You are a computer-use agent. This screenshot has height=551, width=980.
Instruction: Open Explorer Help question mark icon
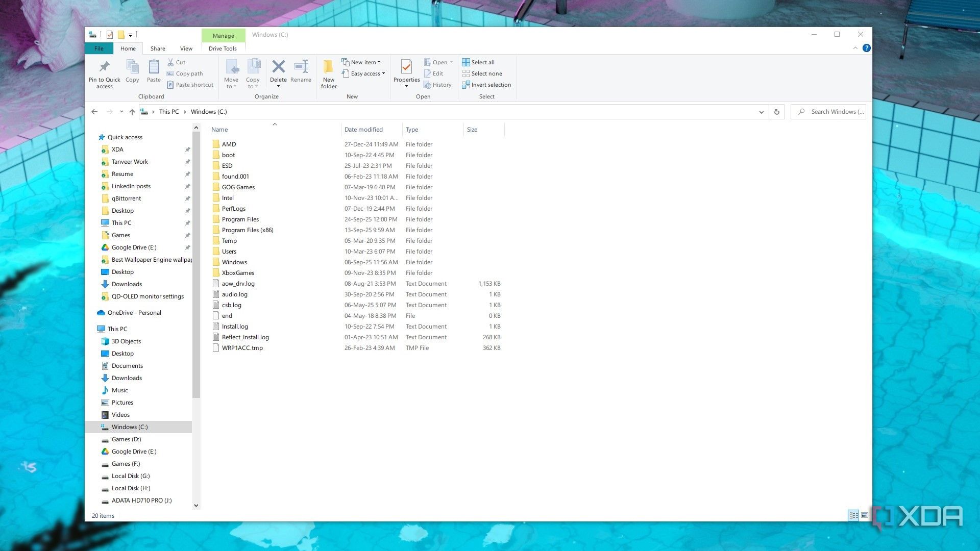pos(866,48)
